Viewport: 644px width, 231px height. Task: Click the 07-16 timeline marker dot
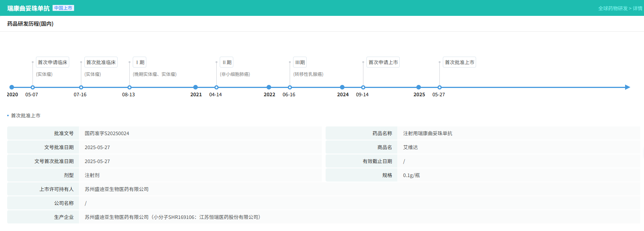[x=81, y=87]
